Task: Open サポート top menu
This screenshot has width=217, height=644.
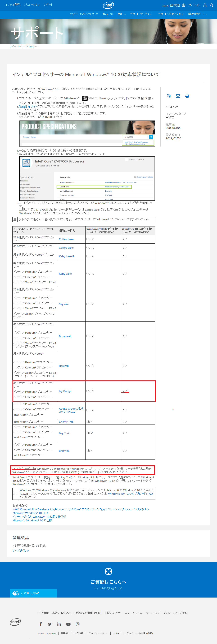Action: [48, 5]
